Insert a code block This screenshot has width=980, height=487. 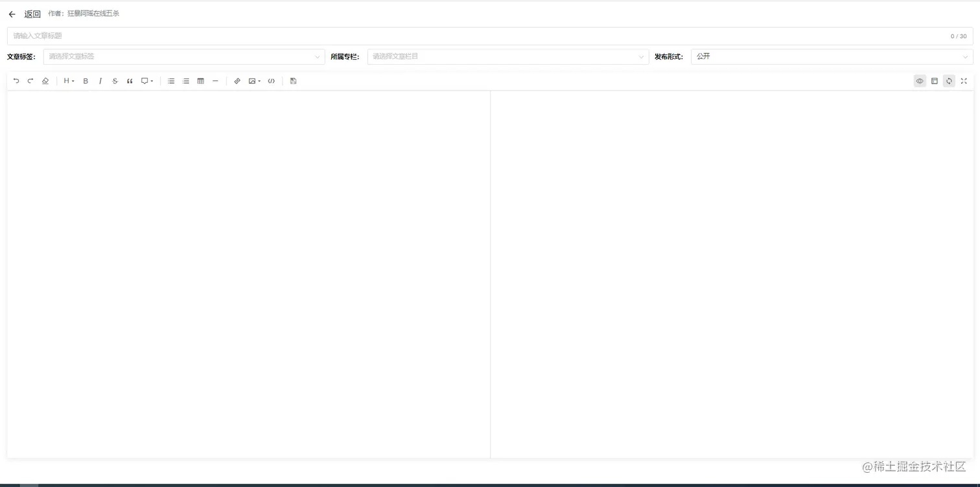tap(272, 81)
